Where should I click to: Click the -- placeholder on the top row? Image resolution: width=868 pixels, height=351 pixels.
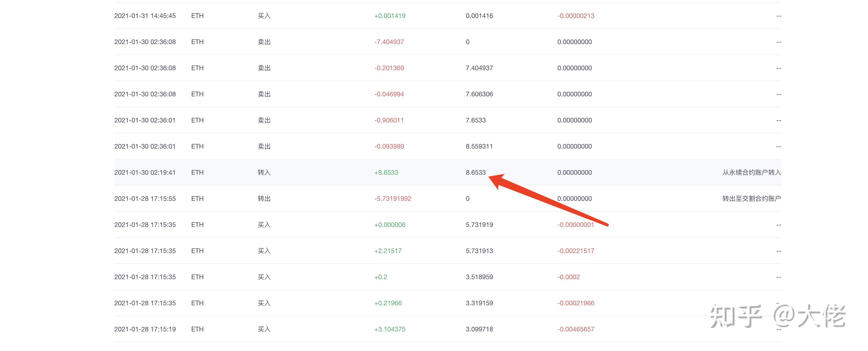click(x=779, y=16)
